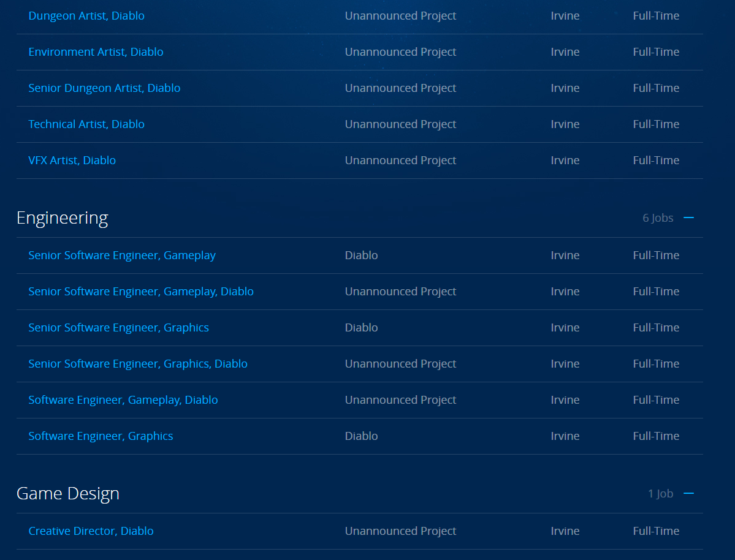Open Technical Artist, Diablo posting
Screen dimensions: 735x560
pyautogui.click(x=86, y=124)
